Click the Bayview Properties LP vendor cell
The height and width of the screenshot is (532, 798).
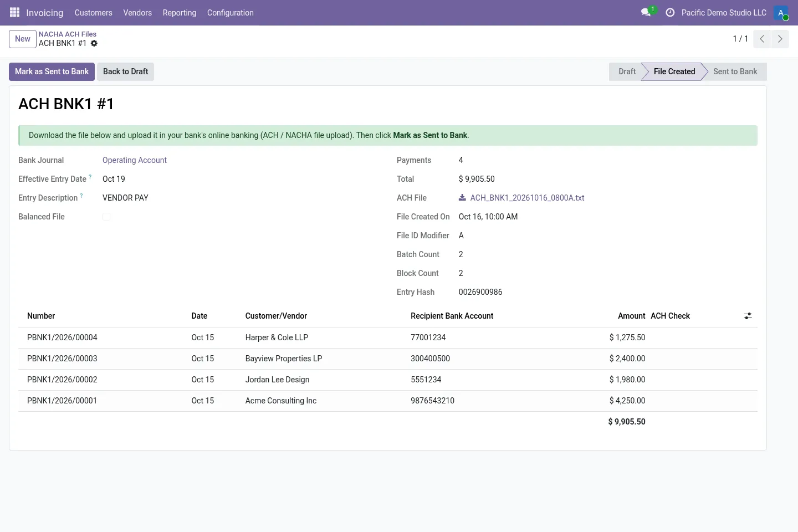284,359
